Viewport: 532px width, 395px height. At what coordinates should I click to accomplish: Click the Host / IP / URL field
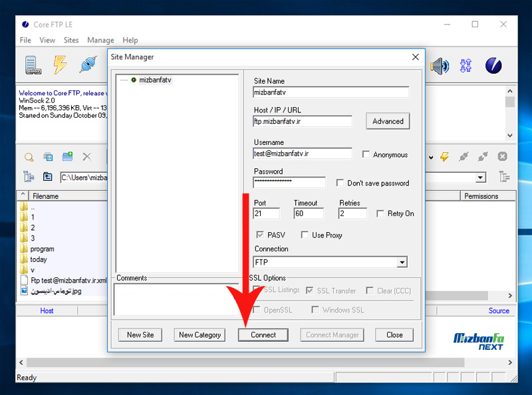pyautogui.click(x=303, y=121)
